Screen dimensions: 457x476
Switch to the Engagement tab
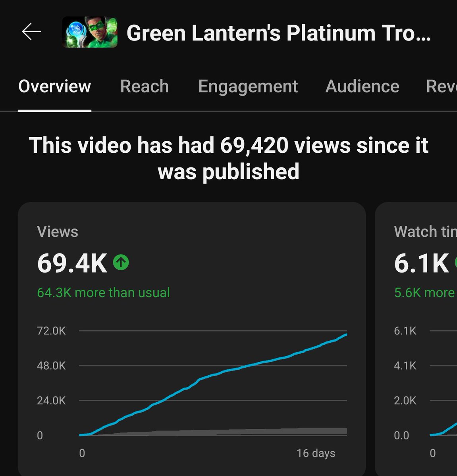coord(248,86)
